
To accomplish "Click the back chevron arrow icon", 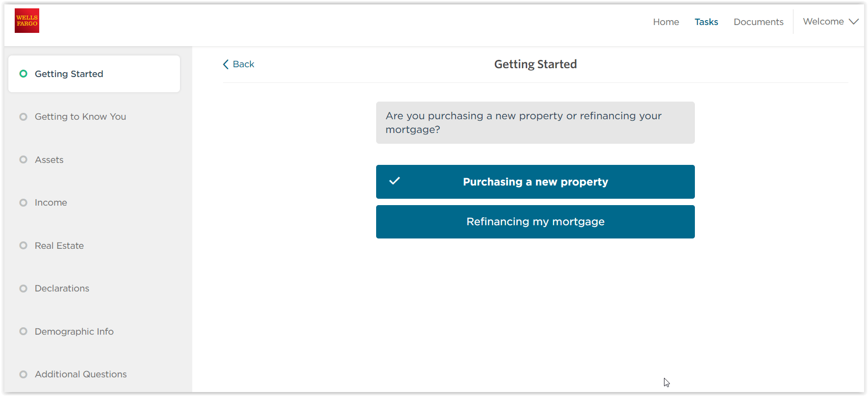I will (225, 64).
